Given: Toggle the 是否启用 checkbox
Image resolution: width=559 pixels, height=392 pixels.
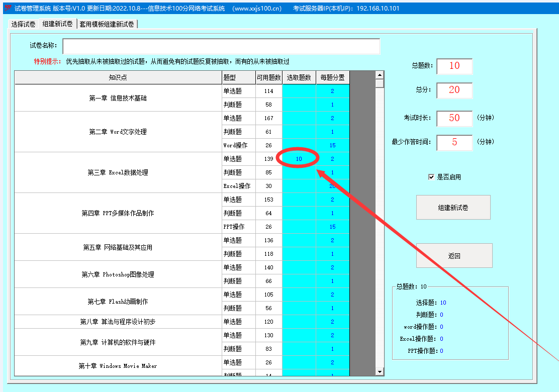Looking at the screenshot, I should pos(431,177).
